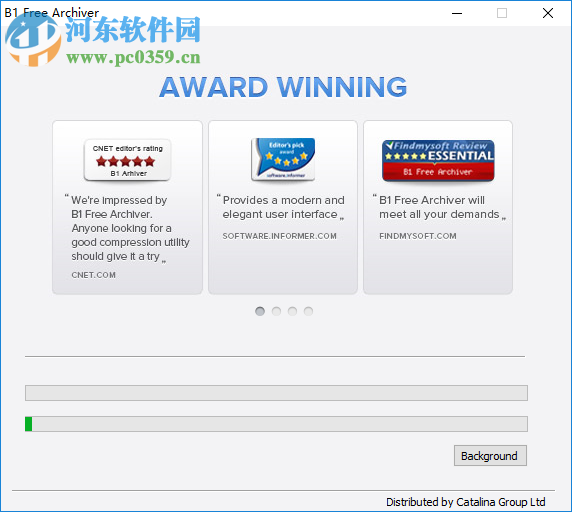Screen dimensions: 572x512
Task: Click the Findmysoft Review Essential badge
Action: [x=438, y=160]
